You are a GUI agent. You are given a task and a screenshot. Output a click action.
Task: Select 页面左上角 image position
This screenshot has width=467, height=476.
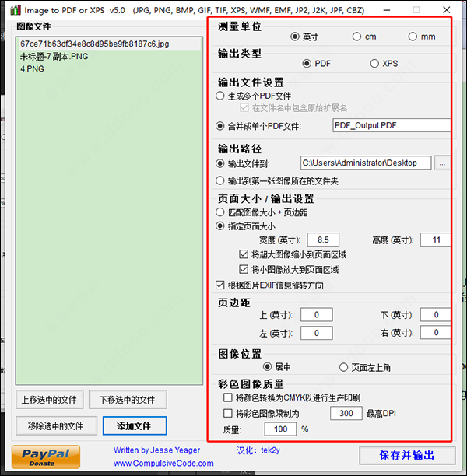343,367
